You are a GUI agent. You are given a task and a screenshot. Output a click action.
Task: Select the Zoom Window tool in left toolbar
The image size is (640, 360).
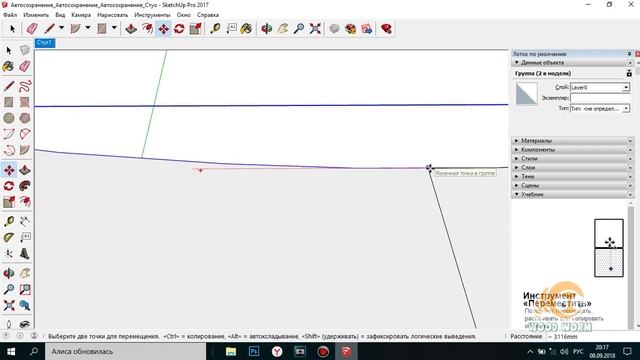[25, 289]
